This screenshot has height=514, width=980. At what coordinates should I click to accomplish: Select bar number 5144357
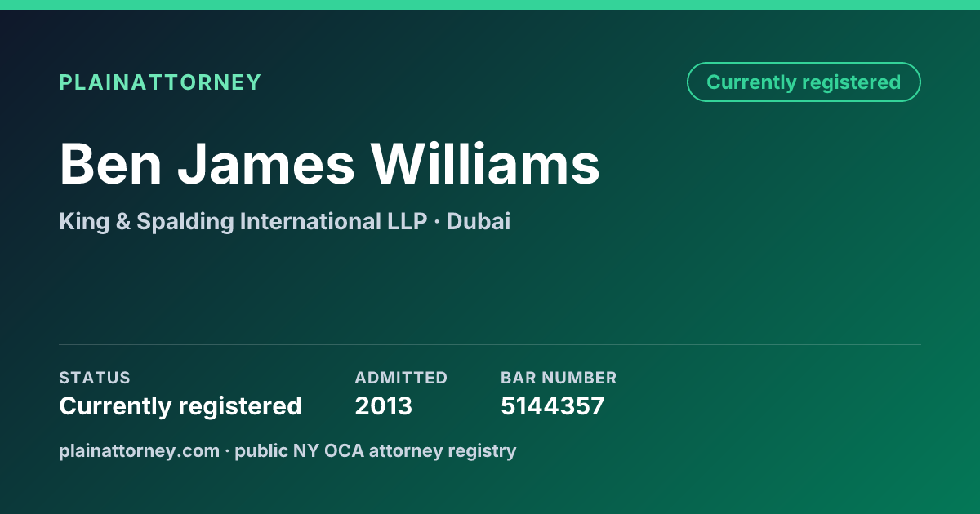pyautogui.click(x=552, y=406)
